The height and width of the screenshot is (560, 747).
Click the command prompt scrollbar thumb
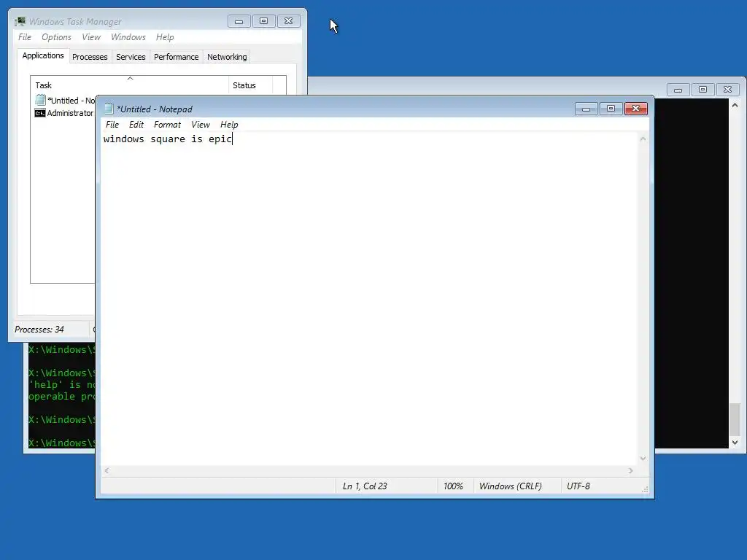(735, 419)
